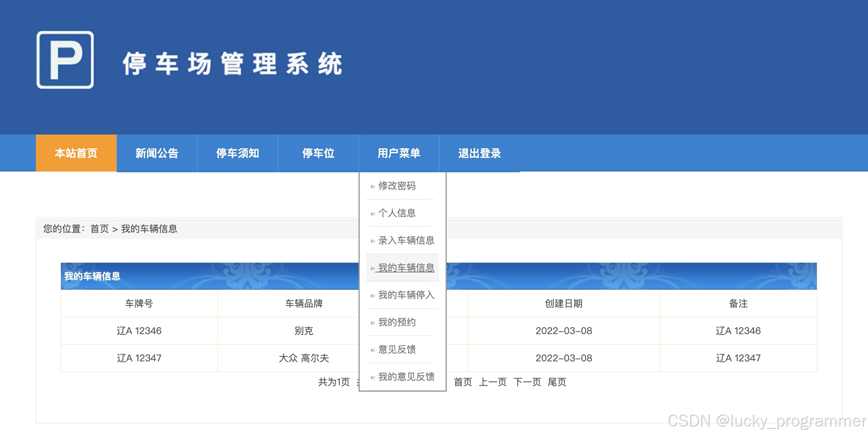The height and width of the screenshot is (435, 868).
Task: Expand the 用户菜单 dropdown
Action: tap(399, 153)
